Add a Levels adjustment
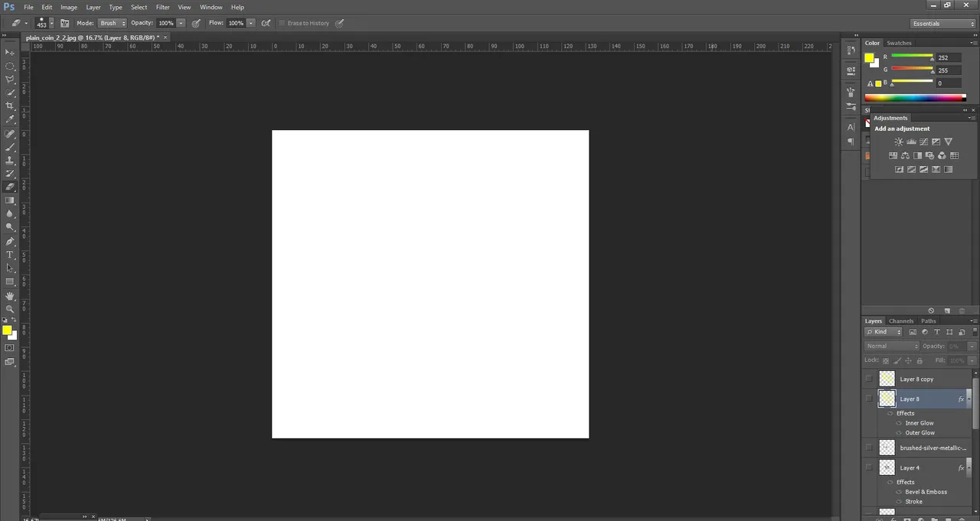The width and height of the screenshot is (980, 521). (911, 142)
